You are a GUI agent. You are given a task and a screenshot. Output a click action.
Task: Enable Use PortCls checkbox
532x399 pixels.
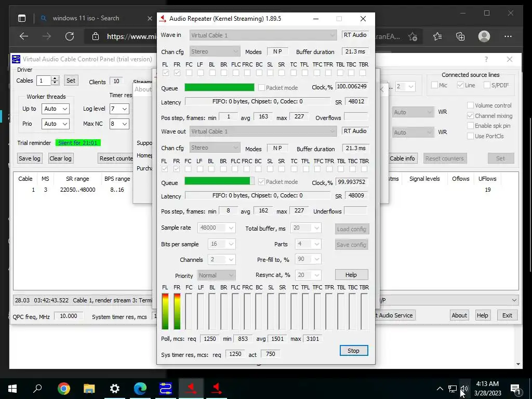coord(470,136)
